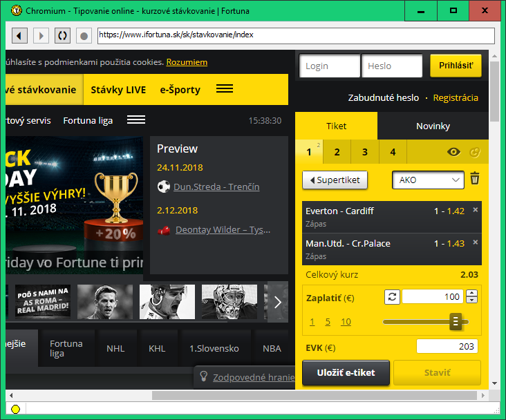Open the AS Roma - Real Madrid thumbnail
This screenshot has width=506, height=420.
[43, 302]
